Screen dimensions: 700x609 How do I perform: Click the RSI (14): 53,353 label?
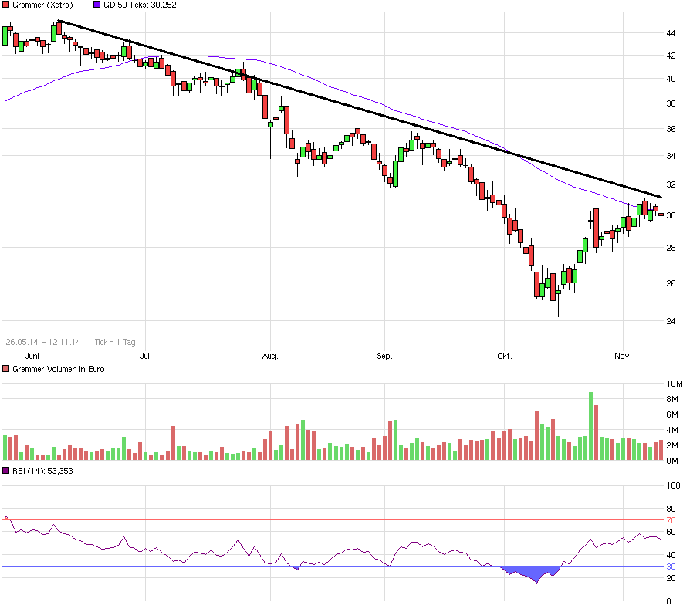tap(42, 470)
